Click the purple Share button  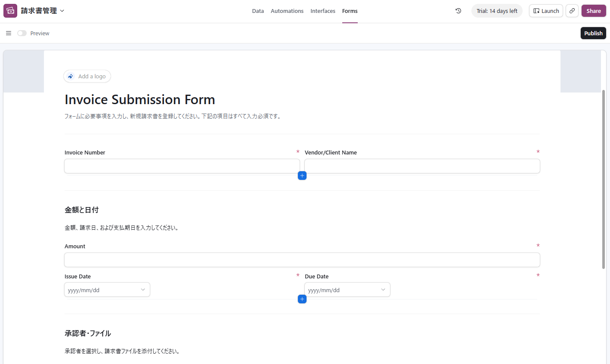tap(594, 11)
